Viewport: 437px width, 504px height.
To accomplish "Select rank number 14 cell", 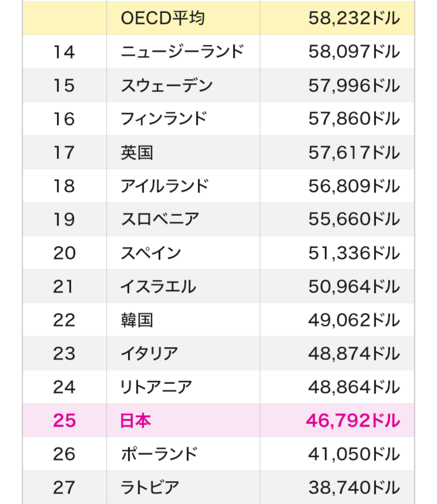I will (64, 52).
